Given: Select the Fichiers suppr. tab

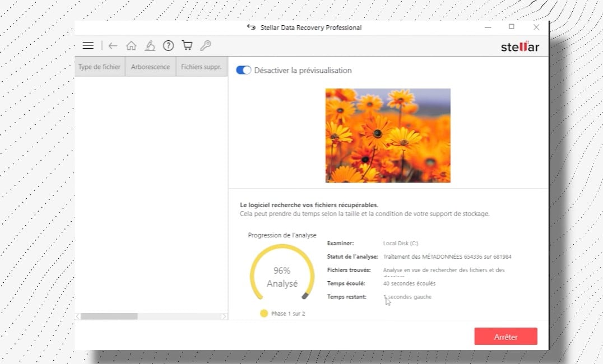Looking at the screenshot, I should coord(201,66).
